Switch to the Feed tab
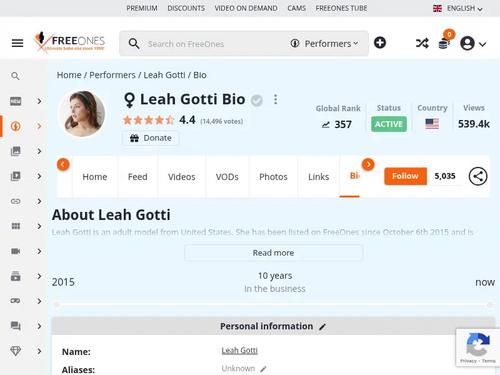500x375 pixels. tap(137, 177)
